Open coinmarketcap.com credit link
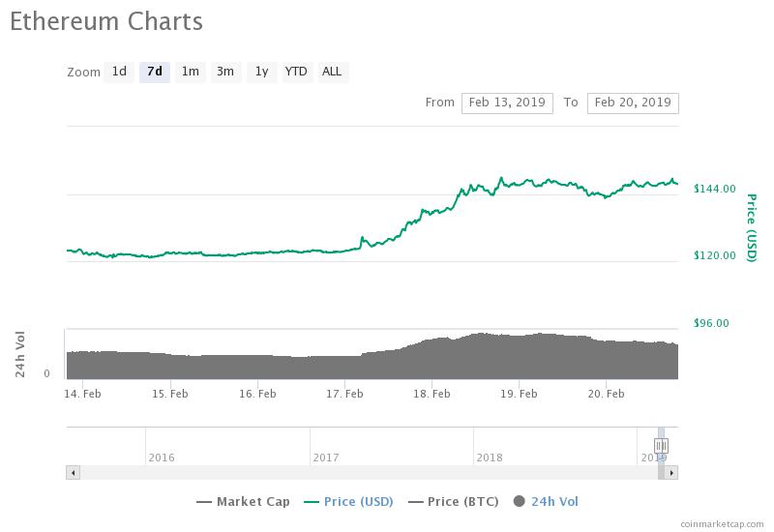The width and height of the screenshot is (774, 532). (x=722, y=524)
